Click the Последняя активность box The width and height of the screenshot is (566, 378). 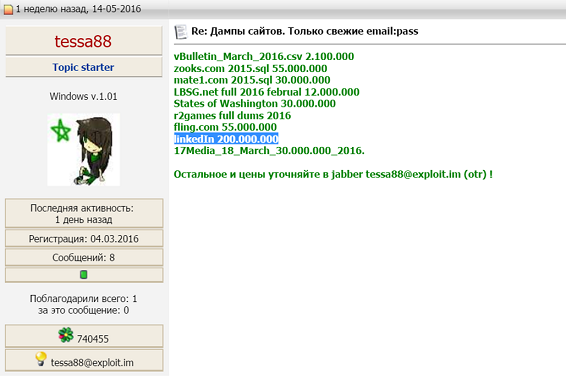pyautogui.click(x=84, y=213)
